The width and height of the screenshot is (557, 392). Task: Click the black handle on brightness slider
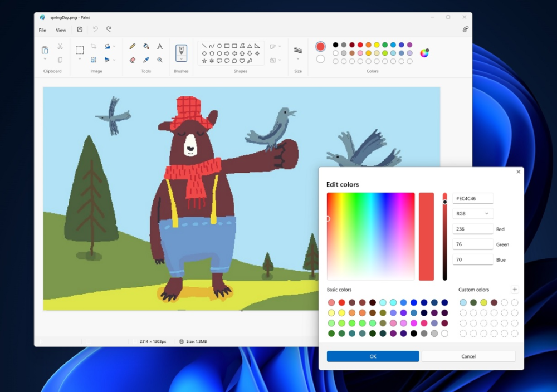pos(445,202)
